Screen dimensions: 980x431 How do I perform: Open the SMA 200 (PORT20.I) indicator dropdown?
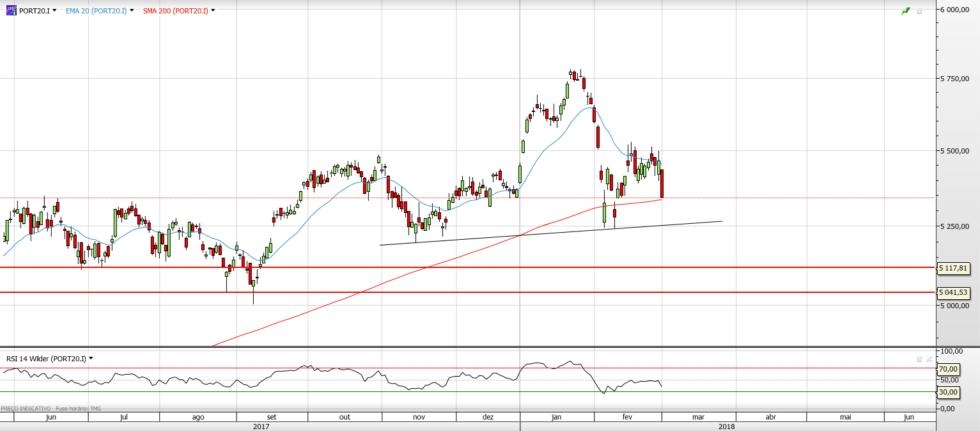(x=213, y=11)
